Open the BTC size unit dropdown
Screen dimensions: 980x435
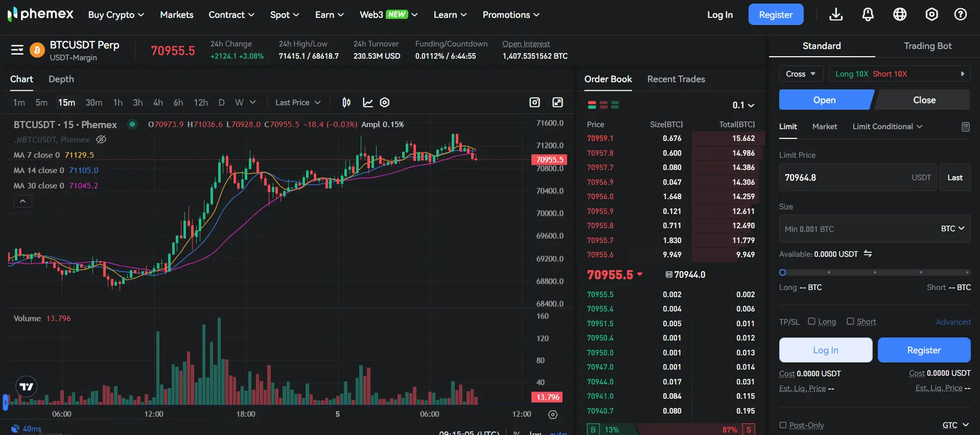pyautogui.click(x=952, y=229)
